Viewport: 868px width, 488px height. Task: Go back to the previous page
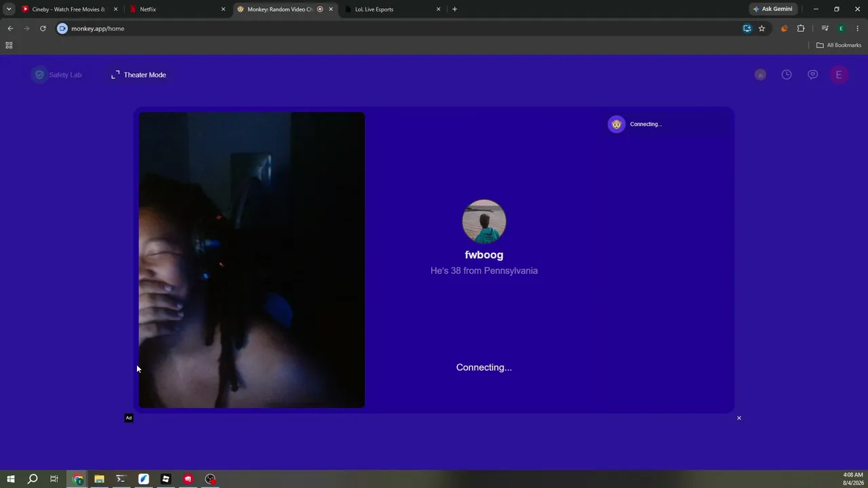[10, 28]
